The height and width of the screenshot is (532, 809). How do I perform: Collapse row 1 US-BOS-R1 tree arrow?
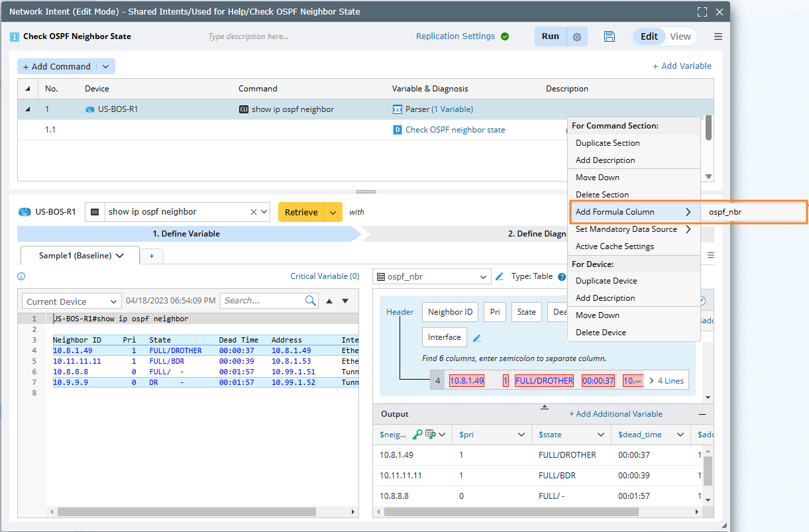coord(28,109)
